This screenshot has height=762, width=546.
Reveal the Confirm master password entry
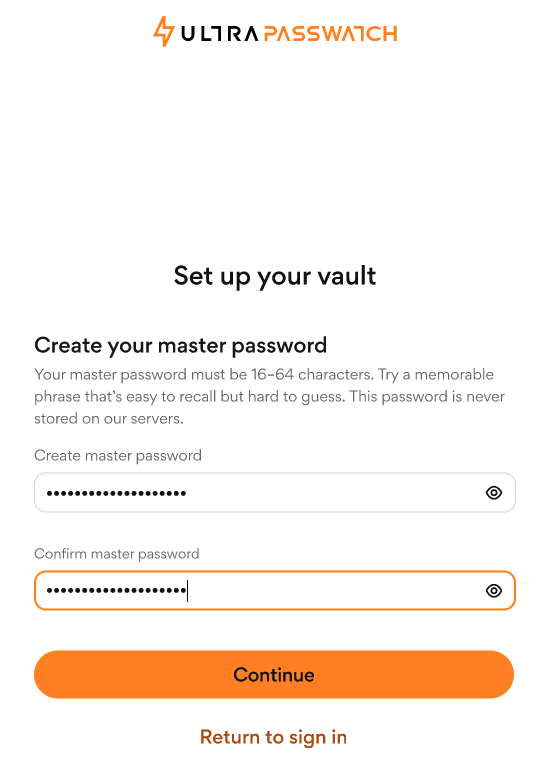(494, 591)
